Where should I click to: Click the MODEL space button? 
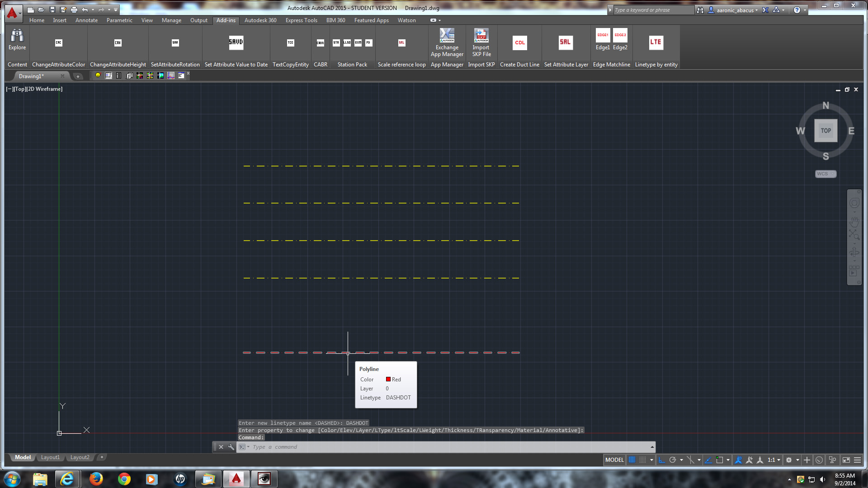[x=614, y=460]
